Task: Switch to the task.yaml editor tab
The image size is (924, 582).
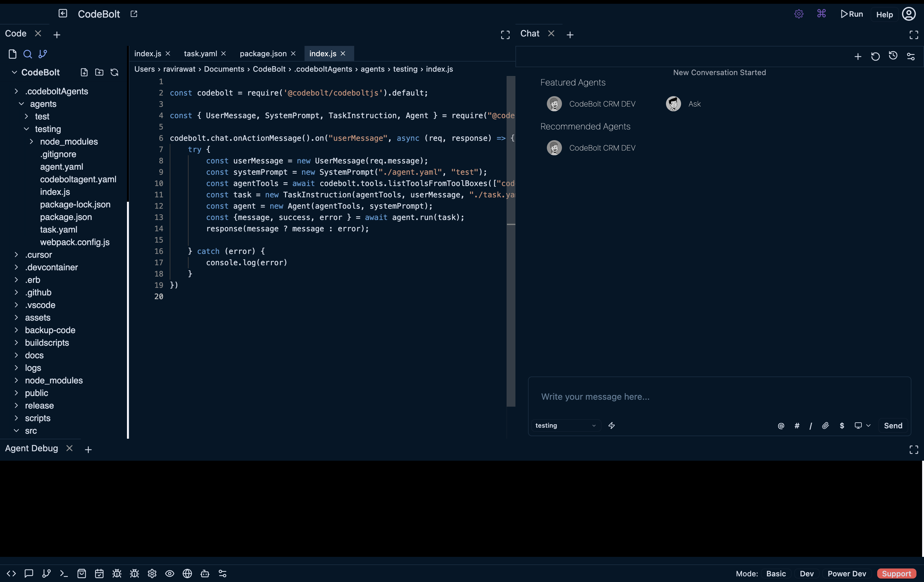Action: point(200,54)
